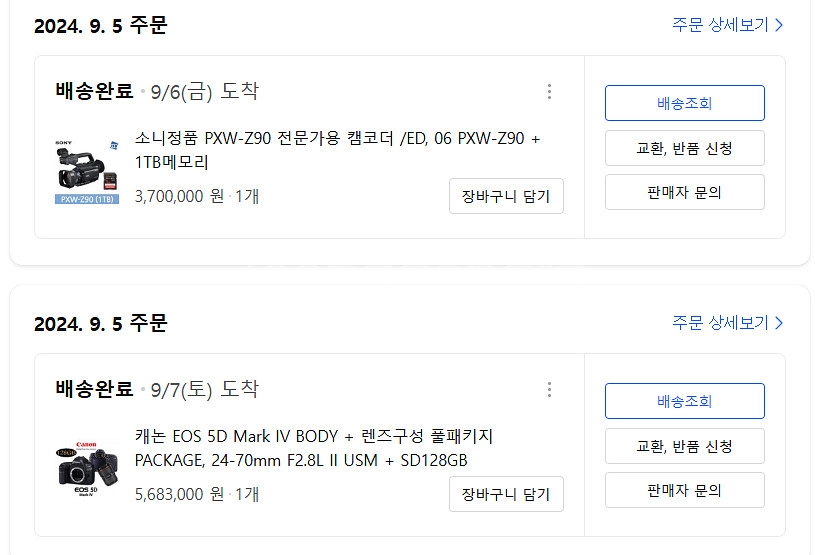This screenshot has width=815, height=555.
Task: Click the 3,700,000 원 price text
Action: [179, 196]
